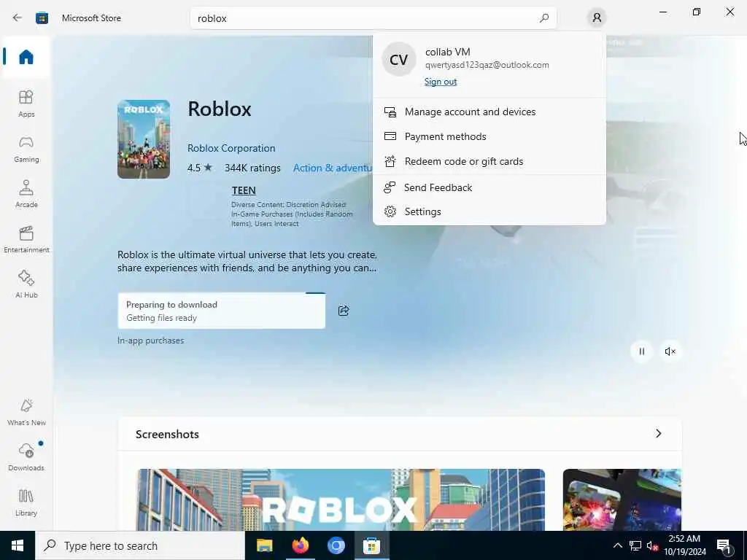Open the first Roblox screenshot thumbnail
Image resolution: width=747 pixels, height=560 pixels.
tap(340, 499)
